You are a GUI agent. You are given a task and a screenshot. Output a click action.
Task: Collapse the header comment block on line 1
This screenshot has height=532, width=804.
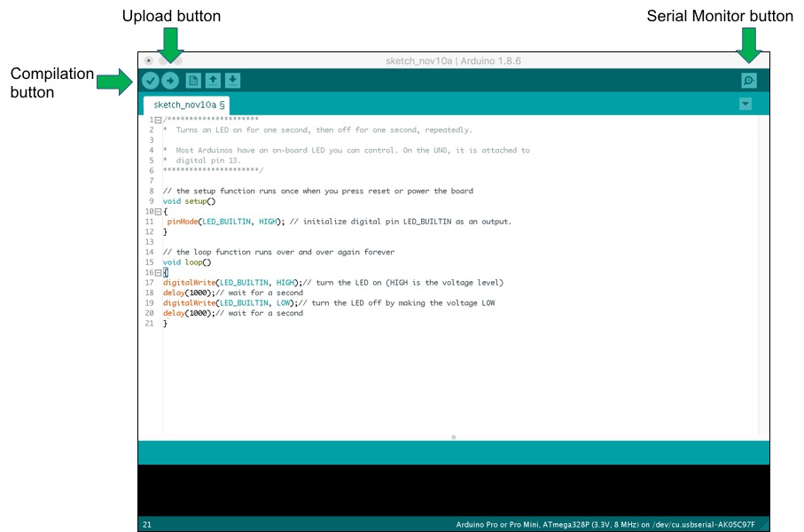pyautogui.click(x=156, y=121)
